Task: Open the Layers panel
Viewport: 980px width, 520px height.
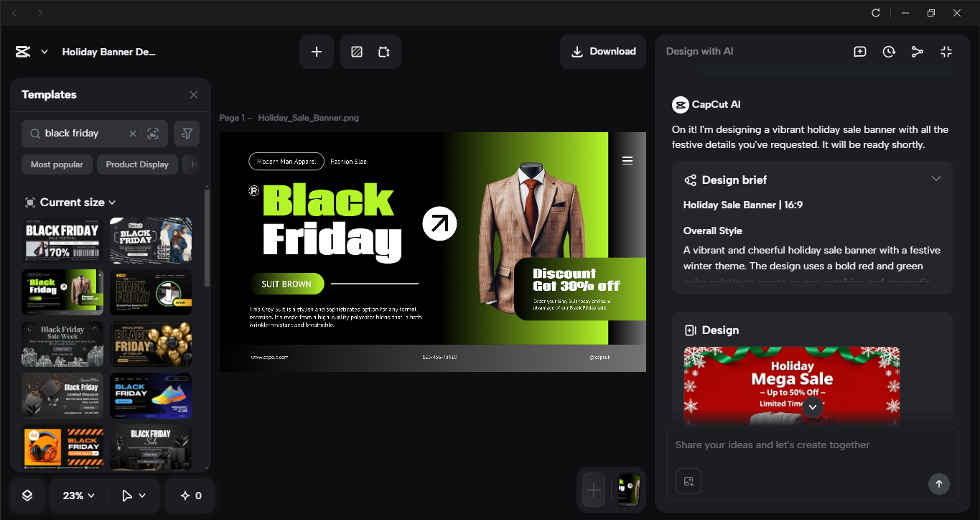Action: point(26,495)
